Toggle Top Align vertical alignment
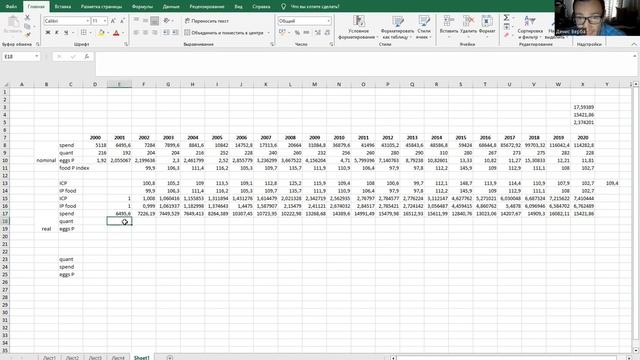The height and width of the screenshot is (360, 640). point(136,20)
